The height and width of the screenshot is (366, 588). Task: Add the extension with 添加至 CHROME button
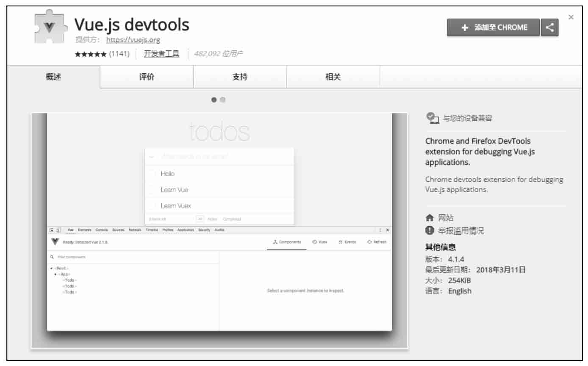(494, 28)
